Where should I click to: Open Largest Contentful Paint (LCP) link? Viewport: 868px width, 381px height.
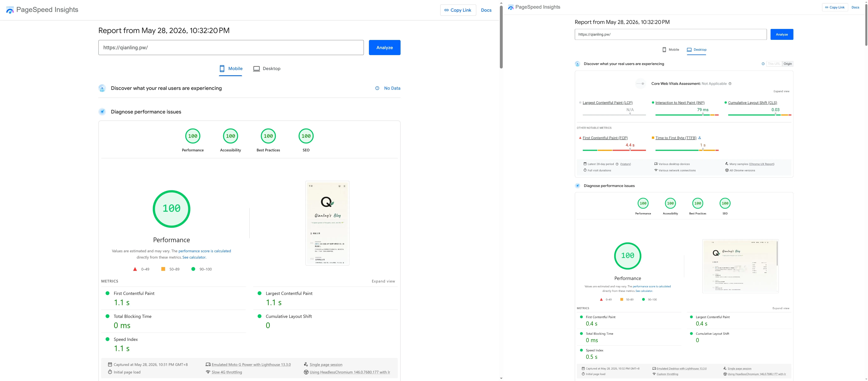click(608, 103)
